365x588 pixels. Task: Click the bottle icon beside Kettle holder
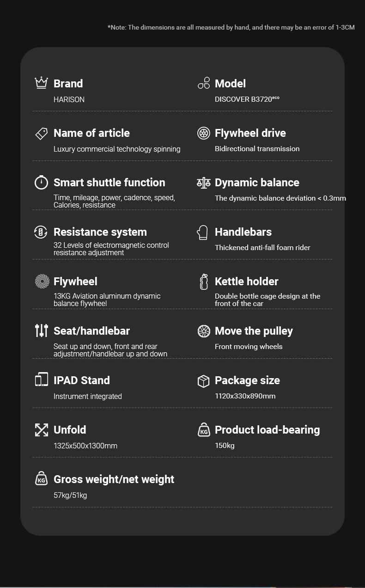tap(204, 282)
